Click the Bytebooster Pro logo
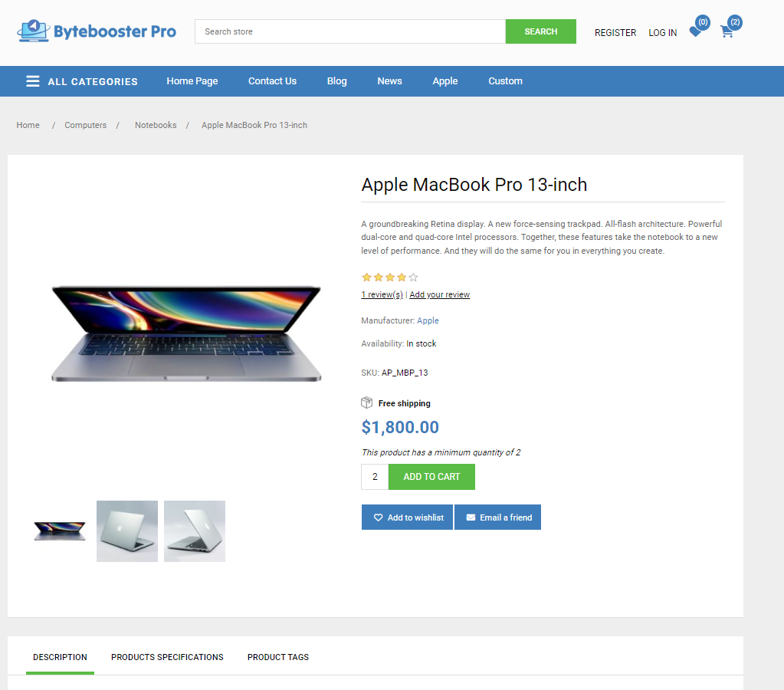784x690 pixels. tap(97, 31)
